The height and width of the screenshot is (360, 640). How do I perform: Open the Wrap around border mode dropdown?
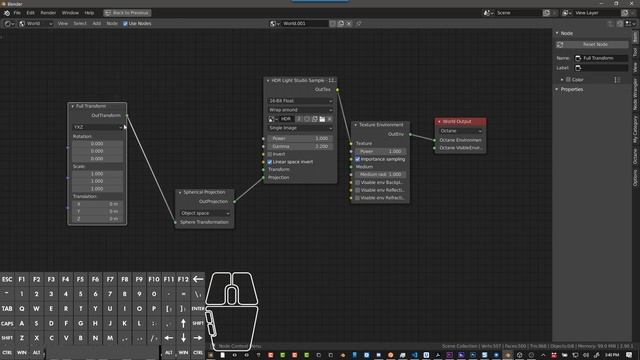[x=300, y=110]
